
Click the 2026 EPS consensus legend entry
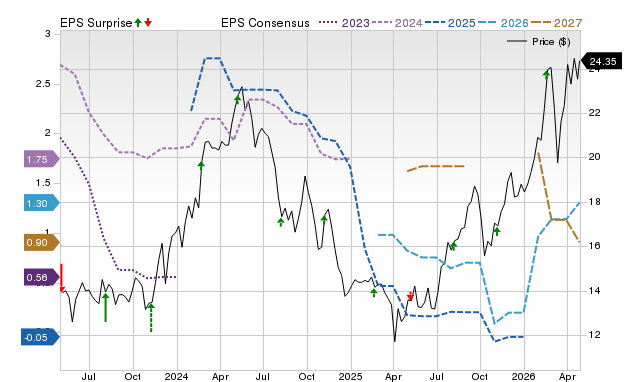click(x=503, y=23)
